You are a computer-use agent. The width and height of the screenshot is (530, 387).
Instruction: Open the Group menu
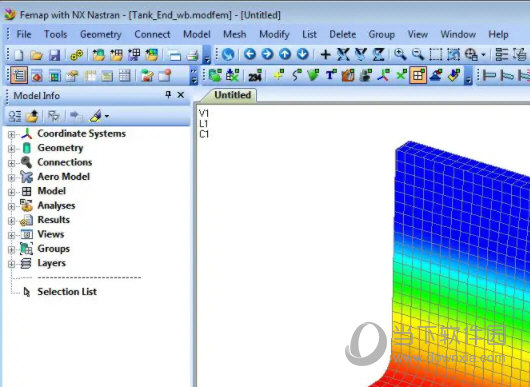click(381, 34)
